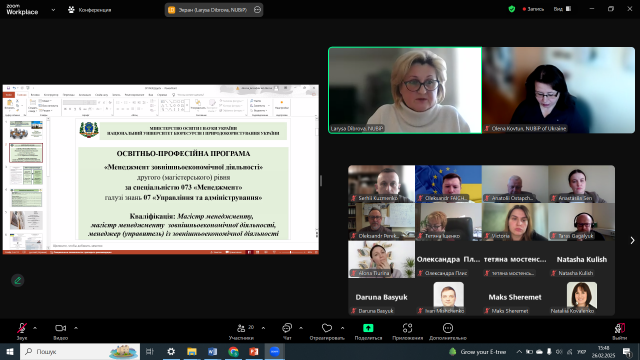Screen dimensions: 640x360
Task: Open the View layout menu
Action: click(562, 9)
